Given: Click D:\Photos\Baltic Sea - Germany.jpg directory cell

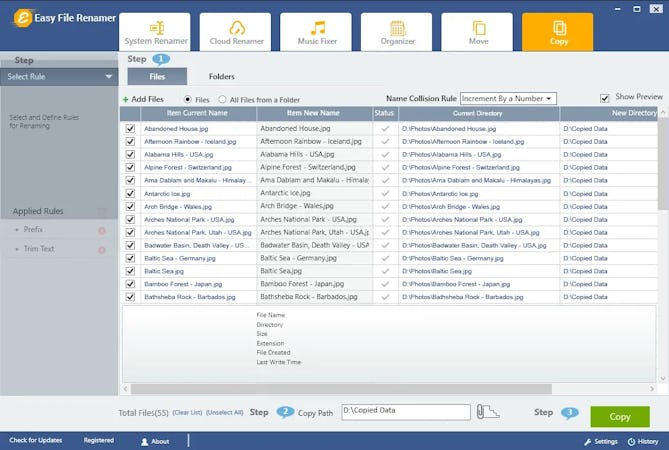Looking at the screenshot, I should 479,258.
